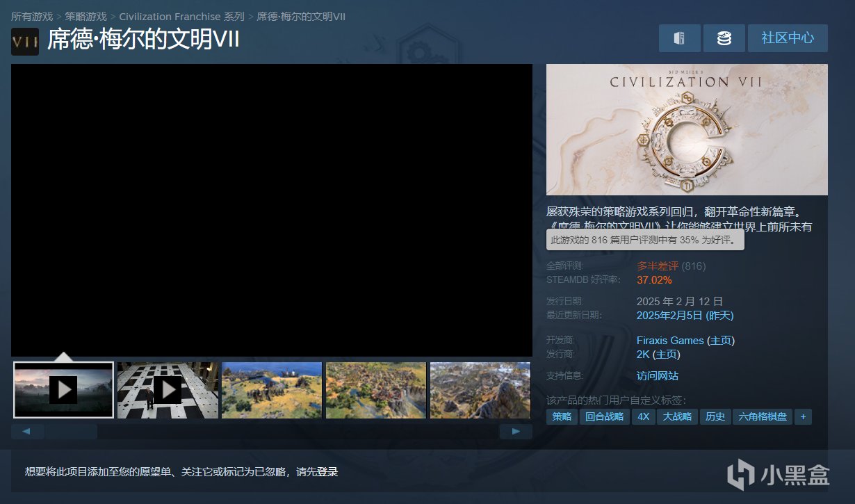Click the plus button to add tags
This screenshot has height=504, width=855.
803,417
